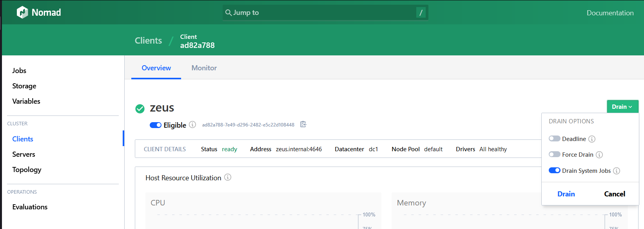Confirm by clicking the blue Drain button
Viewport: 644px width, 229px height.
[566, 194]
